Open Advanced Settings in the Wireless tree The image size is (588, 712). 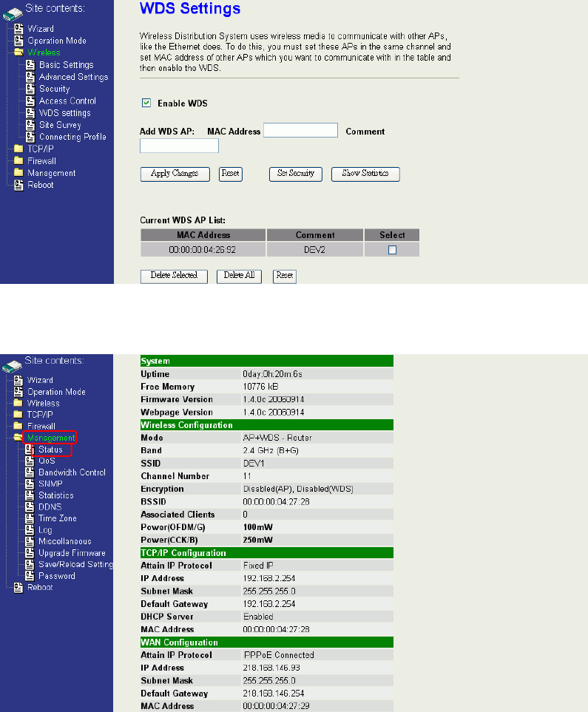tap(74, 77)
